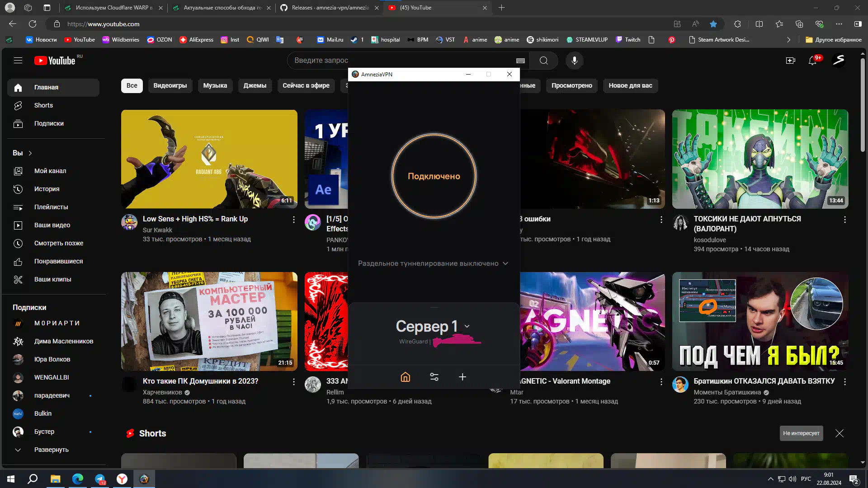Open Ваши клипы
Viewport: 868px width, 488px height.
pos(53,279)
